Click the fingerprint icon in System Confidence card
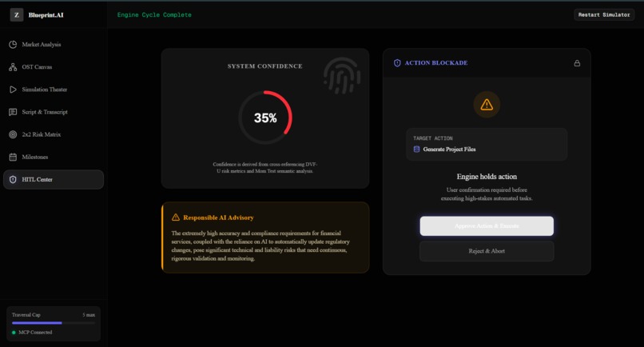 point(342,76)
